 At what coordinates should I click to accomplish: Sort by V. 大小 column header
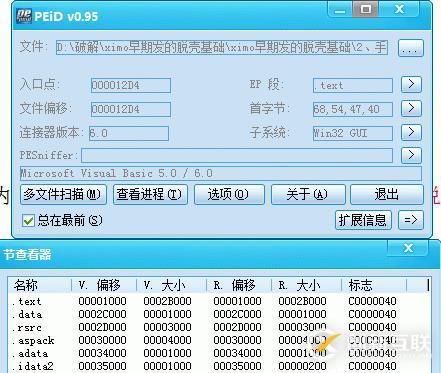(x=171, y=285)
